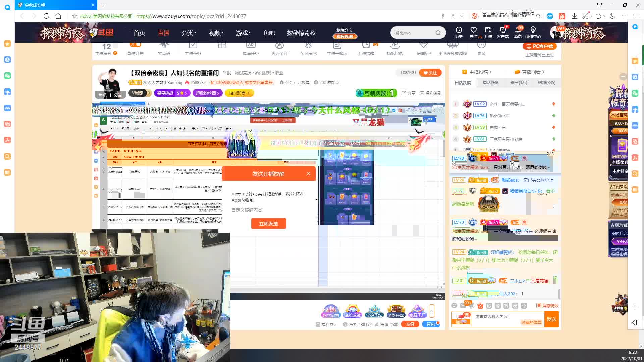This screenshot has width=644, height=362.
Task: Toggle the 屏蔽特效 block effects checkbox
Action: [x=547, y=306]
